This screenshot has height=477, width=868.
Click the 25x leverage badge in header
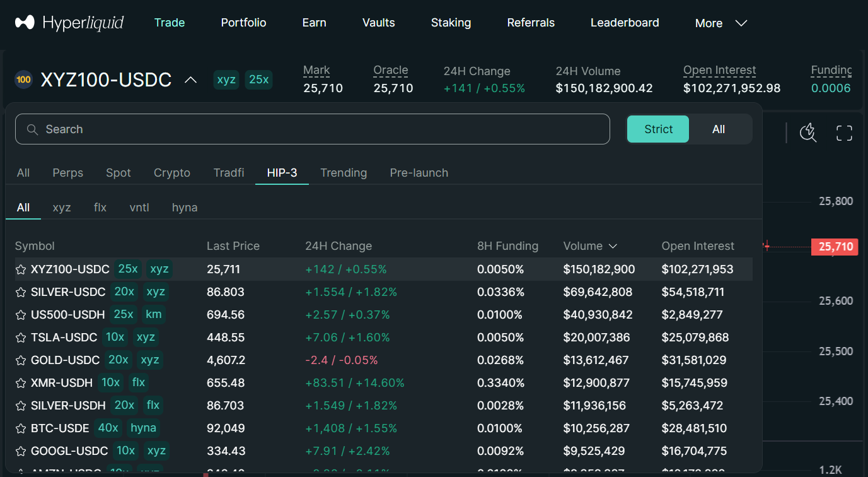coord(258,79)
